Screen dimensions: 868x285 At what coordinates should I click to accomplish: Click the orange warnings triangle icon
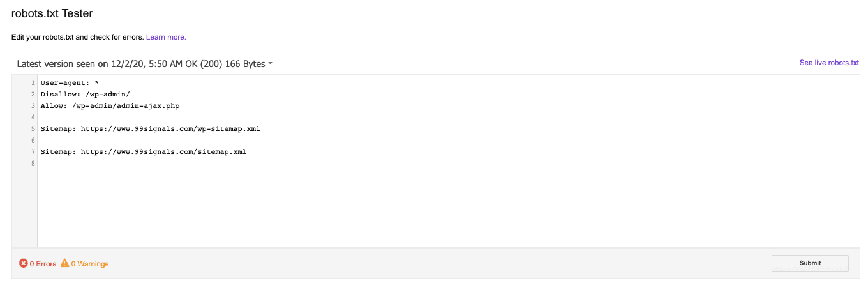click(64, 263)
